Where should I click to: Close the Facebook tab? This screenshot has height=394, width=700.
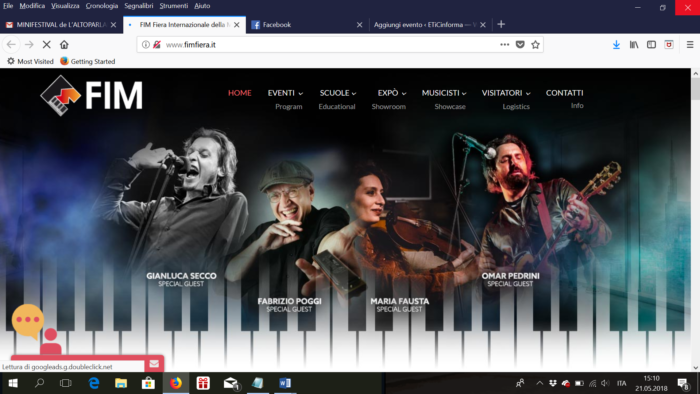pyautogui.click(x=359, y=25)
